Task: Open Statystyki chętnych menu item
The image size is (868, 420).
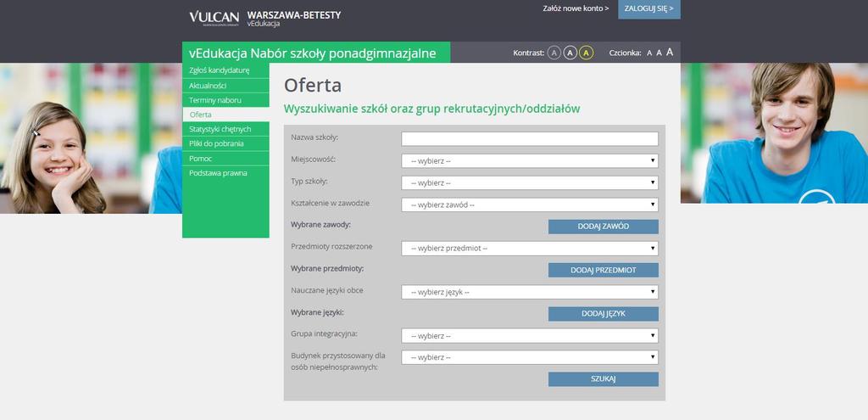Action: [x=225, y=129]
